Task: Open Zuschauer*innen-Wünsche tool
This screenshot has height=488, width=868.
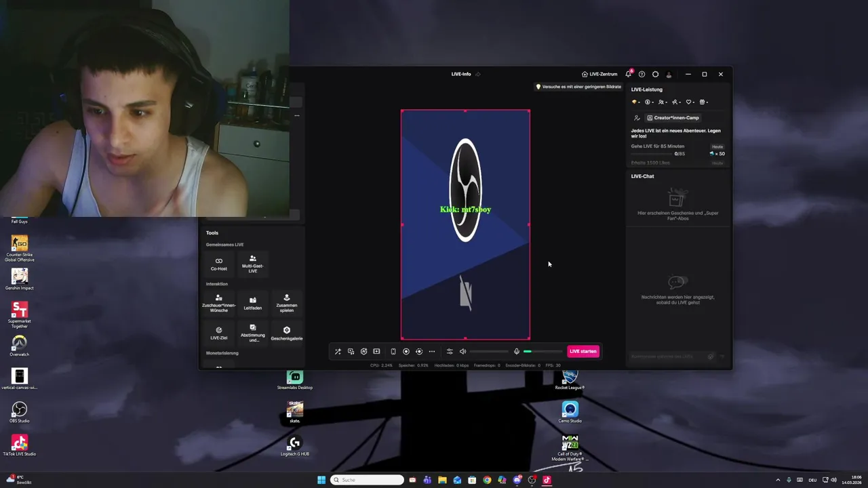Action: click(219, 303)
